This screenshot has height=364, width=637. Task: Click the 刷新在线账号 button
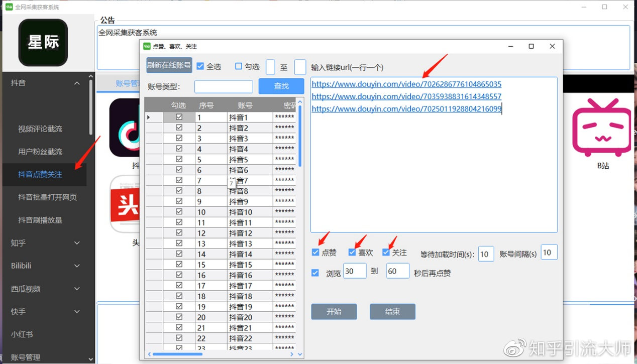coord(169,65)
